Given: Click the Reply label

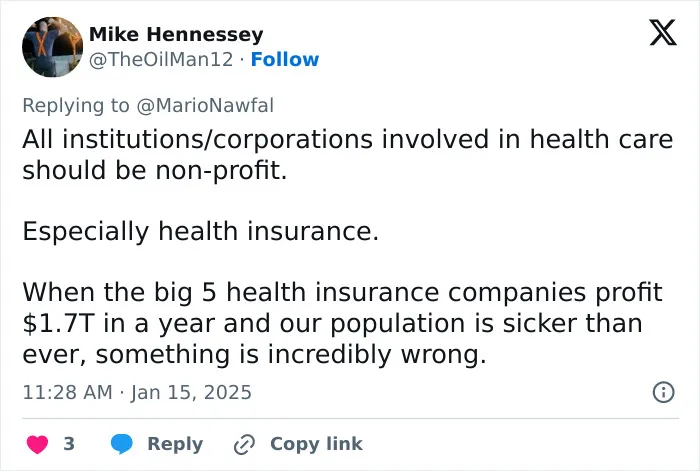Looking at the screenshot, I should pyautogui.click(x=175, y=444).
